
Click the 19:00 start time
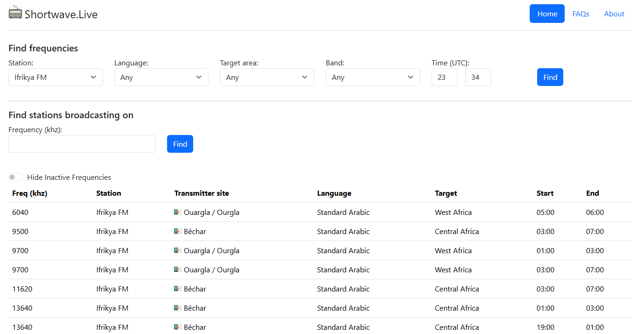(x=546, y=327)
